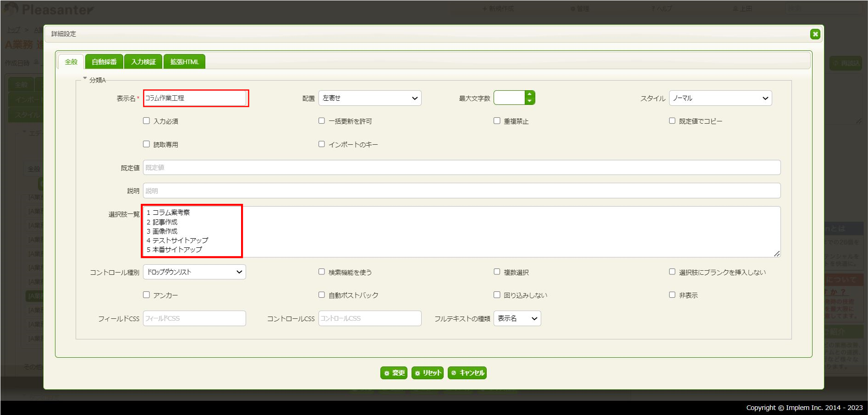Enable the 既定値でコピー checkbox
This screenshot has width=868, height=415.
click(x=672, y=121)
